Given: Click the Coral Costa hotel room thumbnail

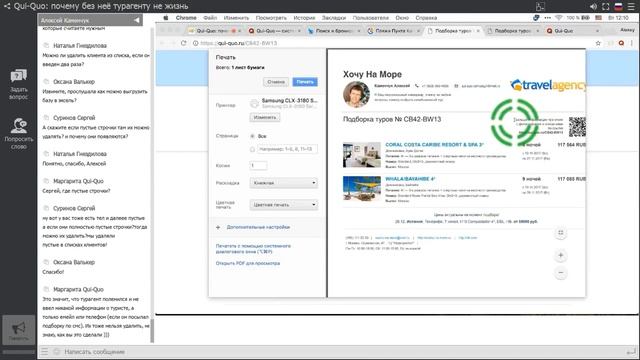Looking at the screenshot, I should (x=362, y=155).
